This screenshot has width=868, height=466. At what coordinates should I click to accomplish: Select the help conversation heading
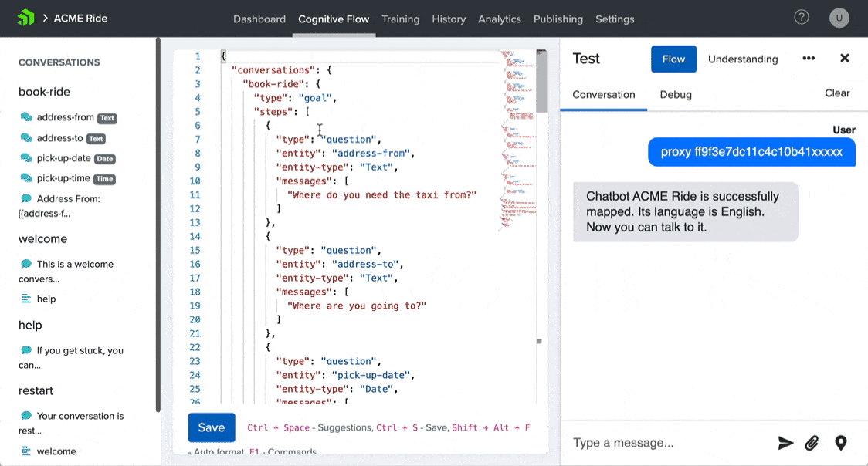[30, 325]
